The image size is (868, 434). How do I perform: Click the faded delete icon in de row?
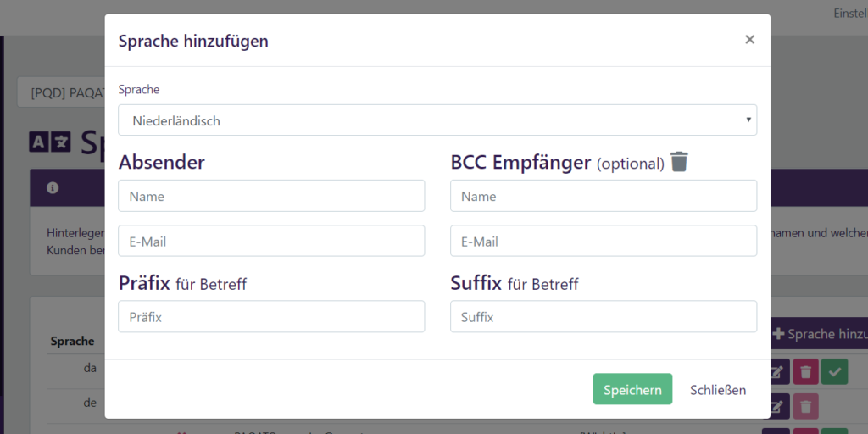[805, 406]
